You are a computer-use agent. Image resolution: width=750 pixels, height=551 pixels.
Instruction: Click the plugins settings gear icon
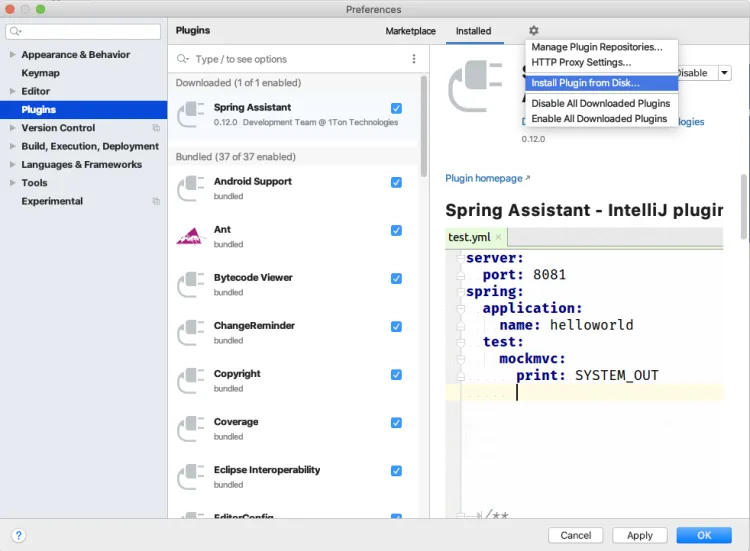coord(533,31)
